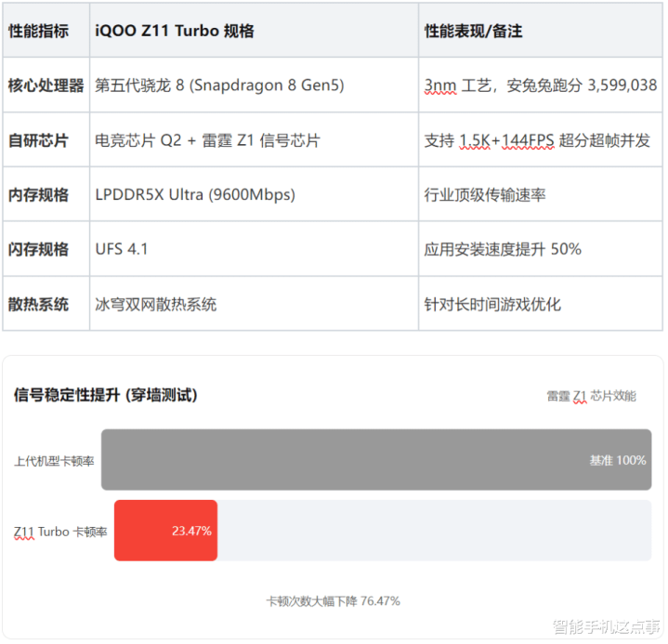Select the 核心处理器 row label

point(46,85)
